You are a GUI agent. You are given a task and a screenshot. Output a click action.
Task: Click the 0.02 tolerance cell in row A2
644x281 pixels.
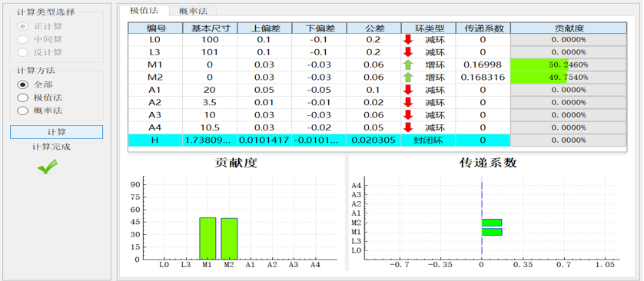coord(373,102)
